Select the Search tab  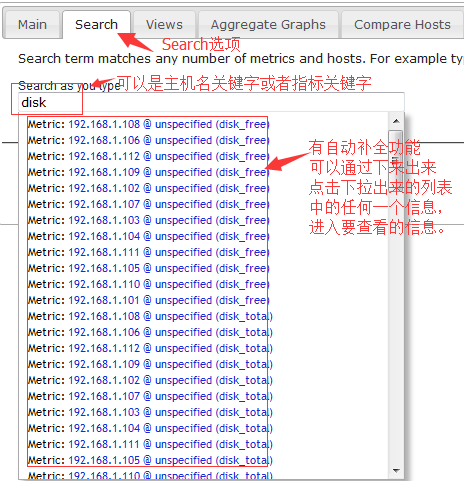tap(96, 25)
